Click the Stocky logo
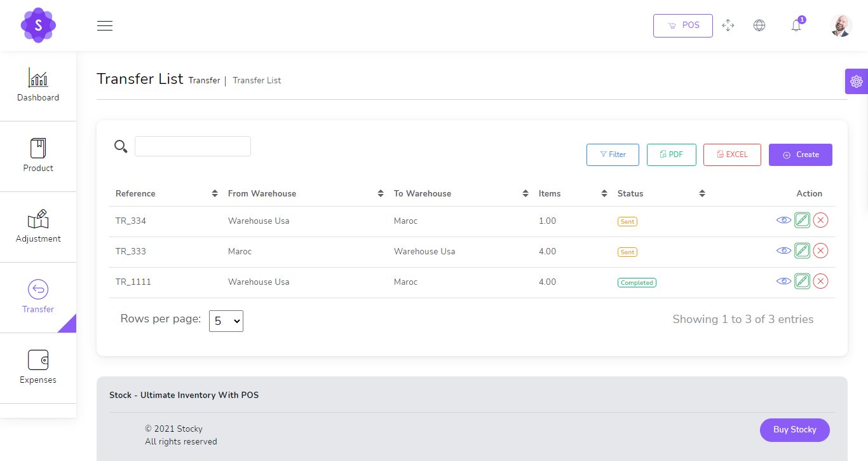 click(x=38, y=25)
